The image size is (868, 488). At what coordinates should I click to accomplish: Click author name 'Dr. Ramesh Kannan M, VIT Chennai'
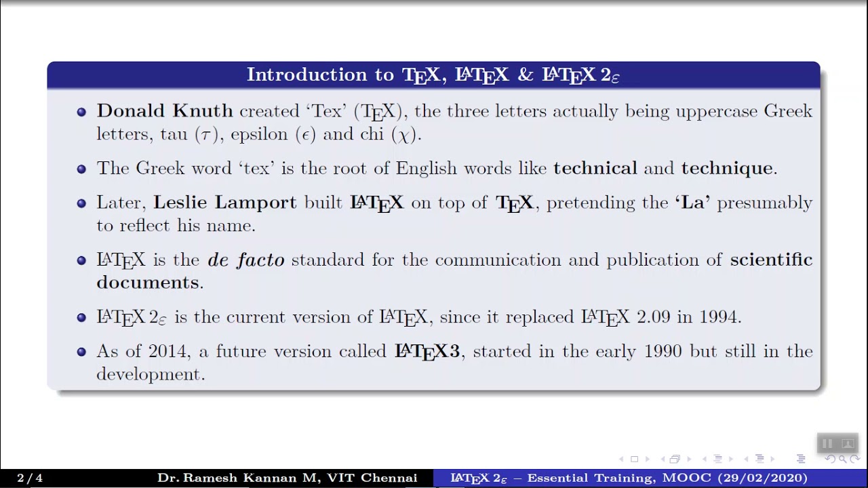pos(287,479)
